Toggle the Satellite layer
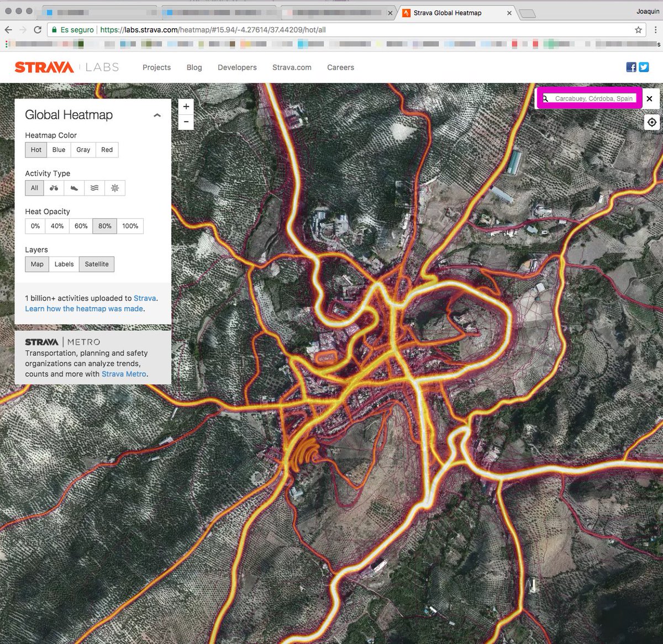 pos(97,264)
